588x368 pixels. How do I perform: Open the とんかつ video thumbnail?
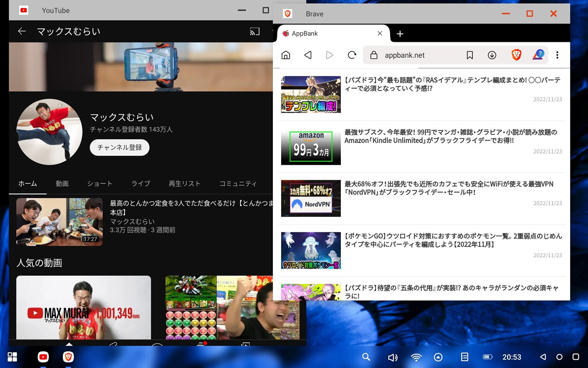(x=59, y=222)
